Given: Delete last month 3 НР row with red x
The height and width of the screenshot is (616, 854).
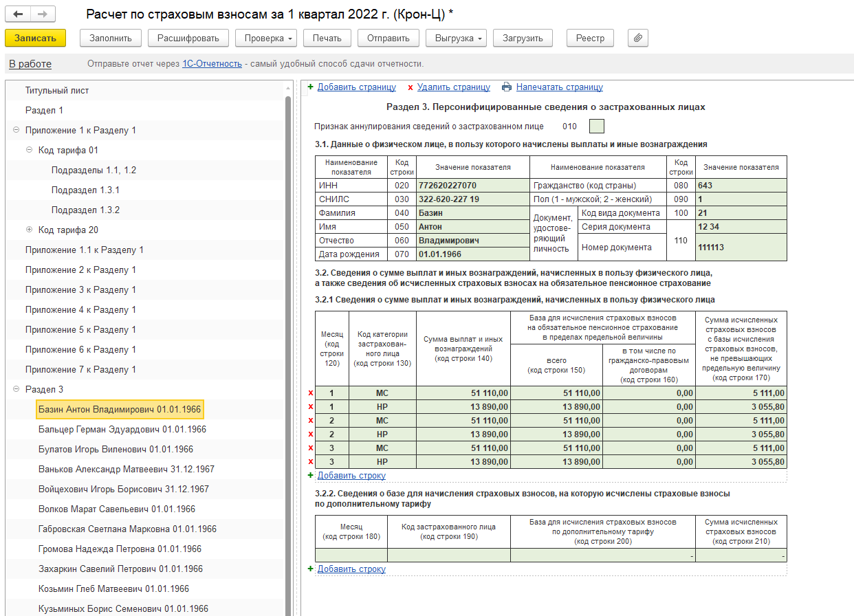Looking at the screenshot, I should pyautogui.click(x=310, y=462).
